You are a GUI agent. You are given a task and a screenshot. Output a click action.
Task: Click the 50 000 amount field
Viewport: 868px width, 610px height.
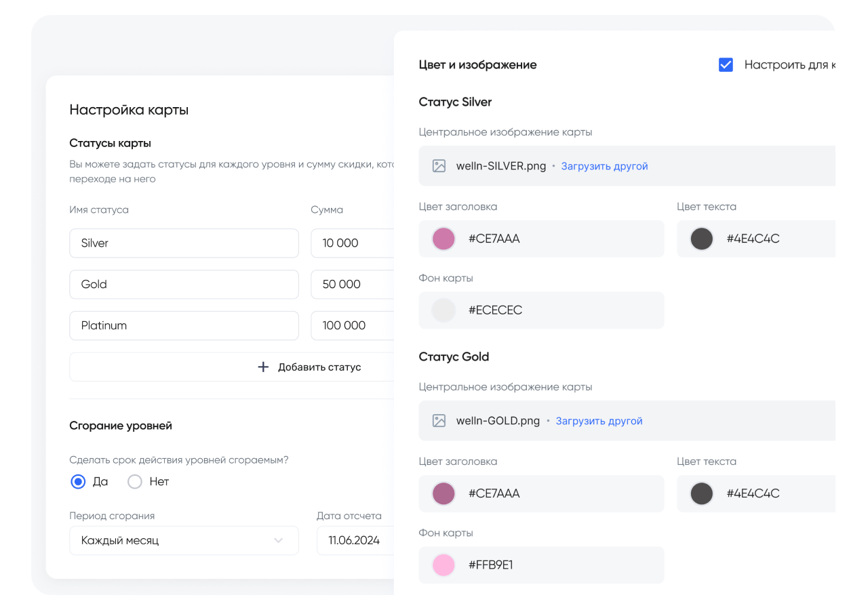click(x=353, y=285)
